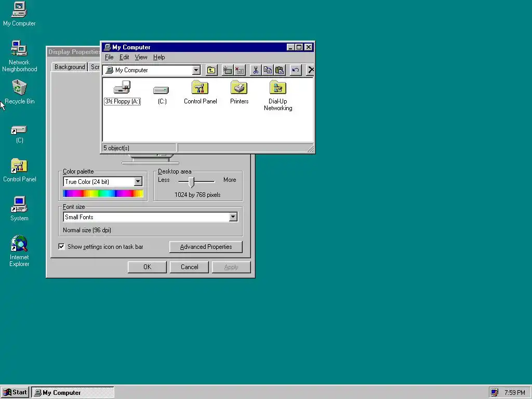Select Network Neighborhood desktop icon

(19, 56)
